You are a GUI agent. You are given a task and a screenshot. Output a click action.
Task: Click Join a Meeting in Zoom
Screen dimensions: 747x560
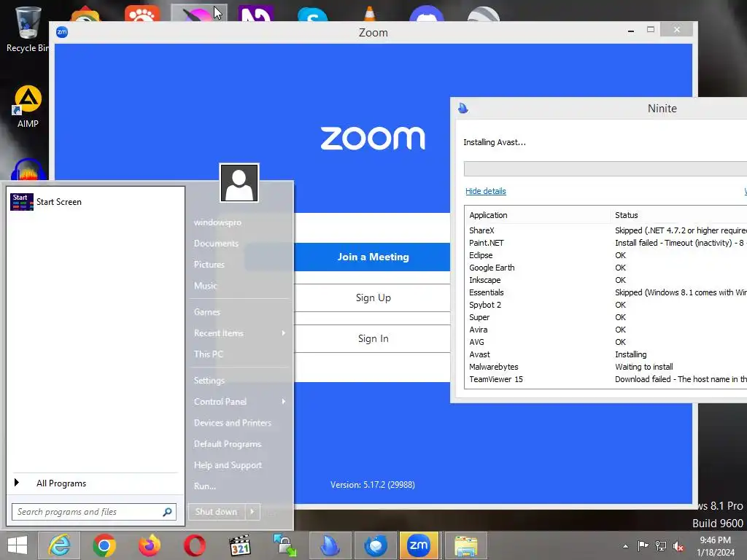[x=373, y=257]
